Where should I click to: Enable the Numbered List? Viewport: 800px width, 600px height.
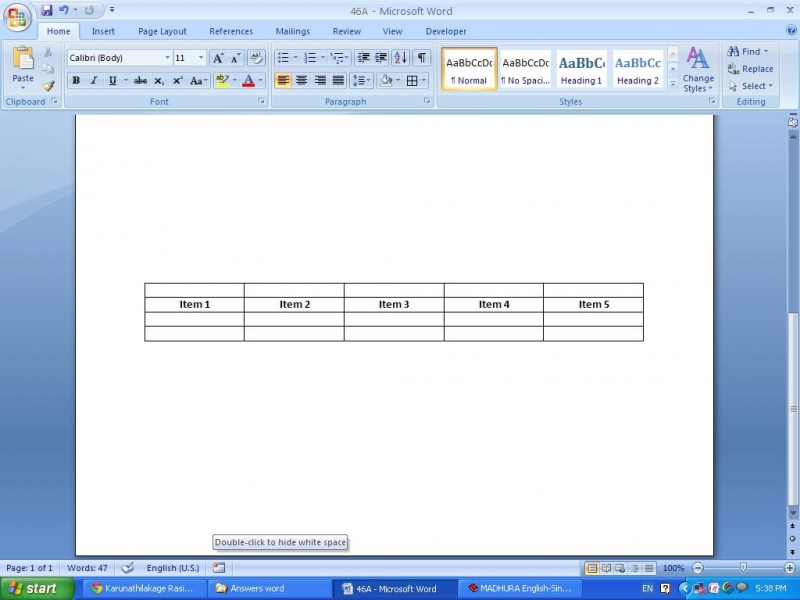pyautogui.click(x=310, y=57)
